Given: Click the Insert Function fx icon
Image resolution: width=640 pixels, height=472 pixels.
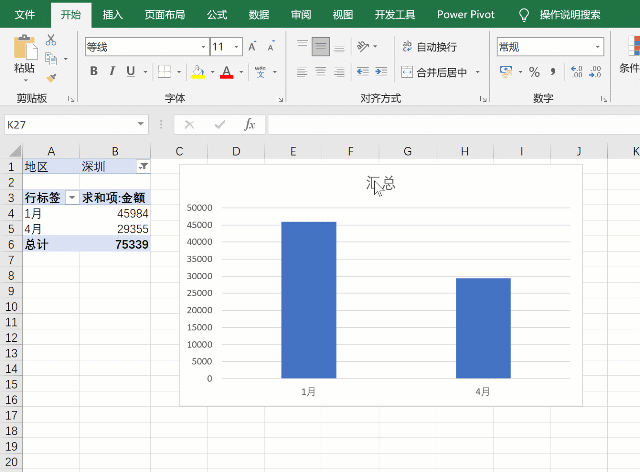Looking at the screenshot, I should click(249, 125).
